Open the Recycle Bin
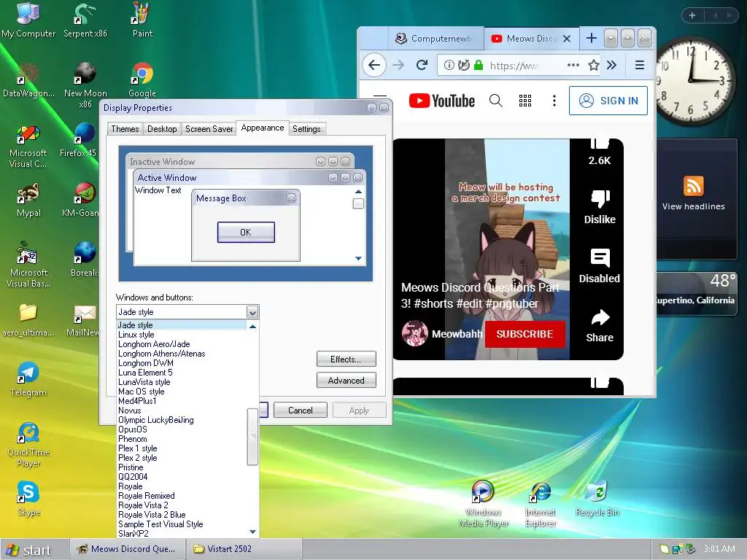Screen dimensions: 747x560 tap(597, 499)
